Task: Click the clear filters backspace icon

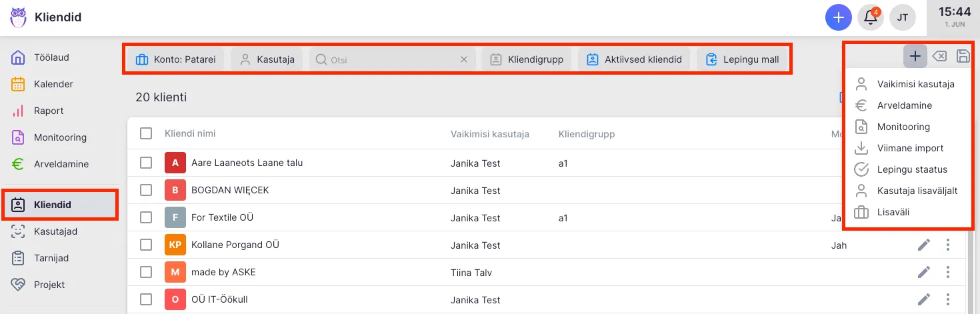Action: click(939, 57)
